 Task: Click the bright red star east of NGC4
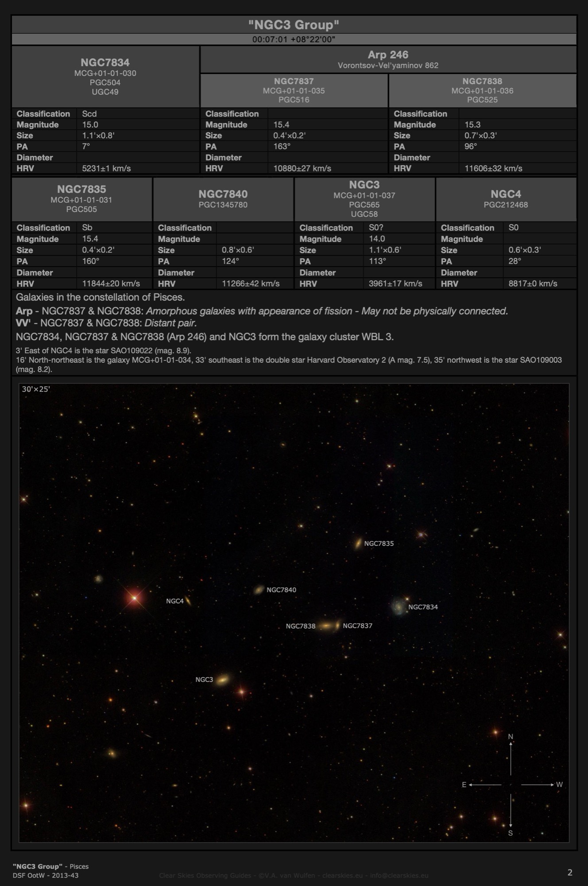click(x=135, y=598)
